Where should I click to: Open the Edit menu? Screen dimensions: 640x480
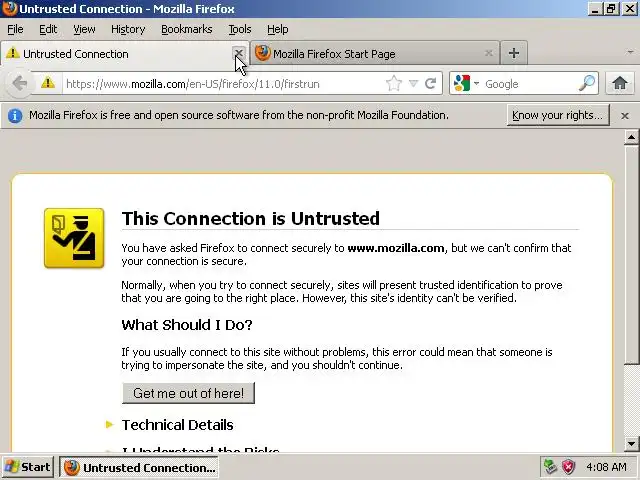48,29
